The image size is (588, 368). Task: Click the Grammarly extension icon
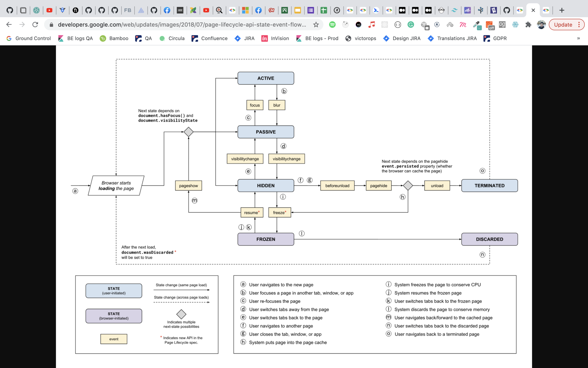[x=411, y=25]
